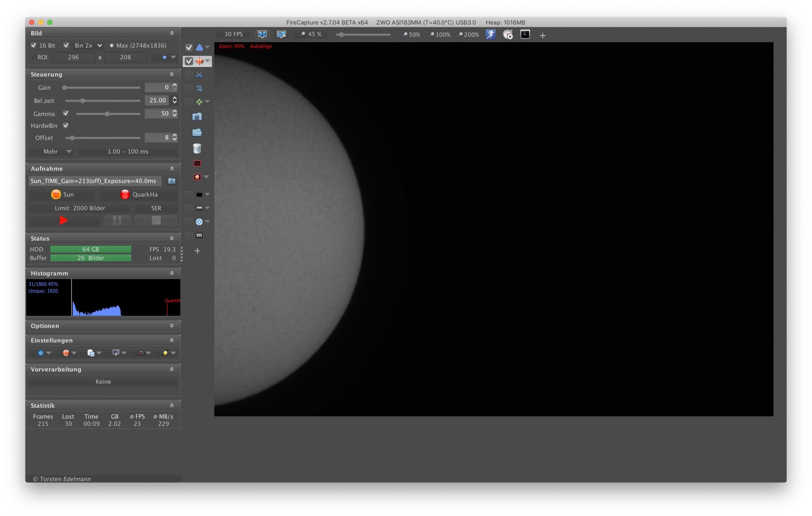Click the blue histogram bars tool icon
This screenshot has width=812, height=516.
199,47
